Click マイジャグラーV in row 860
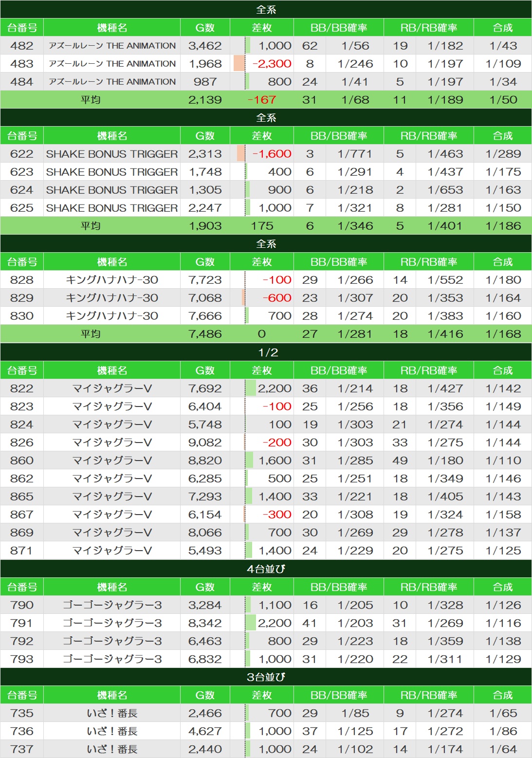 [112, 461]
